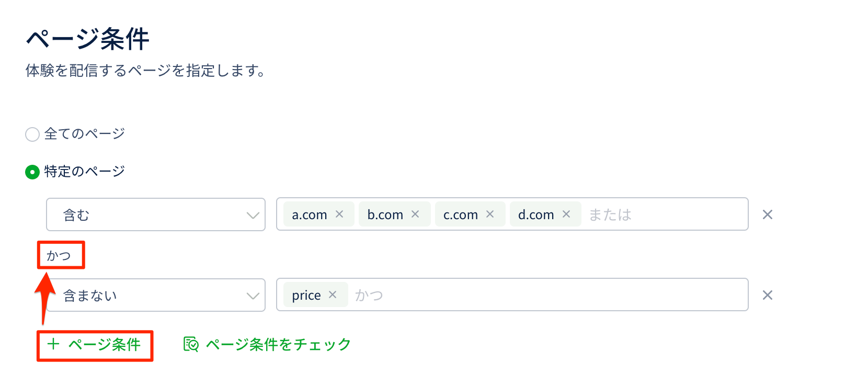Remove the c.com tag
This screenshot has height=385, width=868.
490,214
